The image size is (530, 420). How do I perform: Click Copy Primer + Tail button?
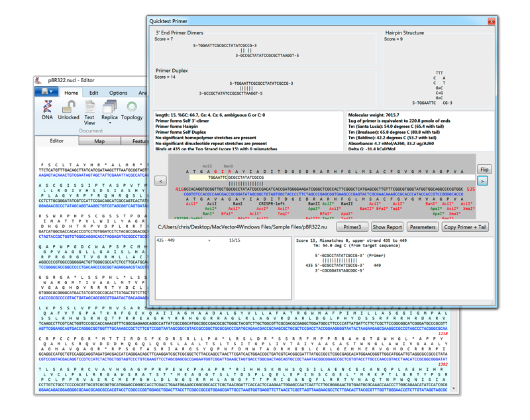click(465, 227)
